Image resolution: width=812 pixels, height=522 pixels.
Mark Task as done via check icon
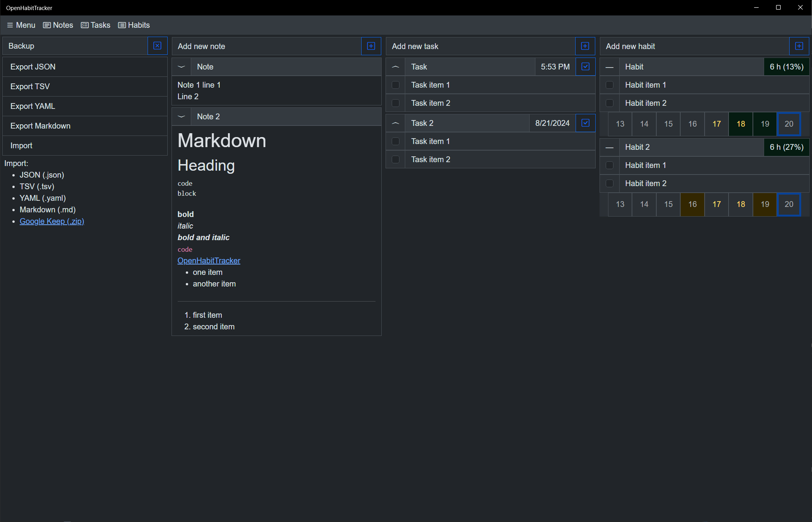coord(585,67)
